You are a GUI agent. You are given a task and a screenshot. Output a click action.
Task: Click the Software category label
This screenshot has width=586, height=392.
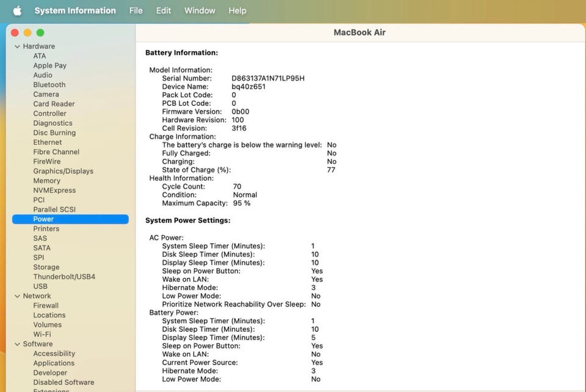[38, 344]
